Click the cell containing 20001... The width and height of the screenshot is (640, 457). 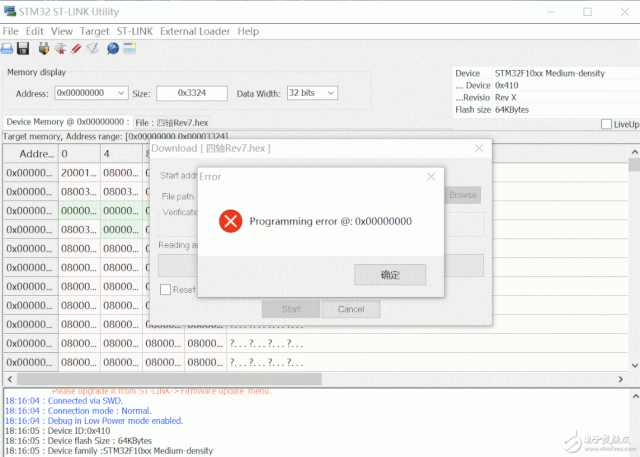tap(80, 173)
